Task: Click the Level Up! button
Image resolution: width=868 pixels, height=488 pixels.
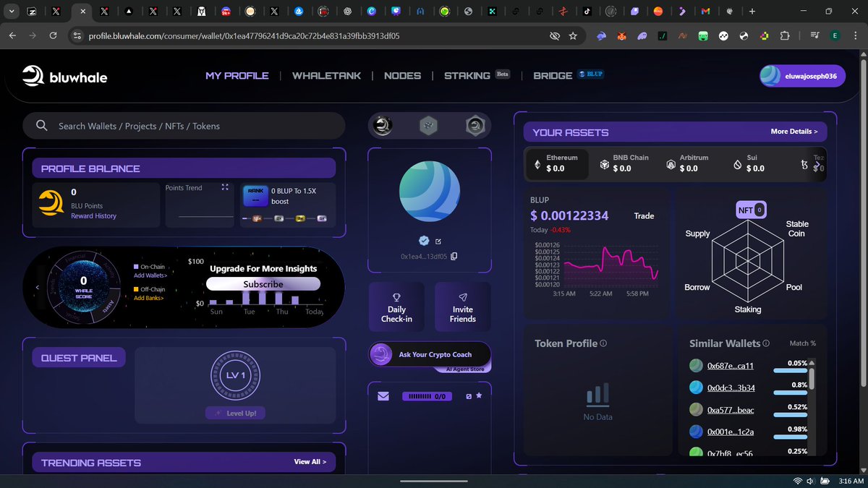Action: pyautogui.click(x=235, y=413)
